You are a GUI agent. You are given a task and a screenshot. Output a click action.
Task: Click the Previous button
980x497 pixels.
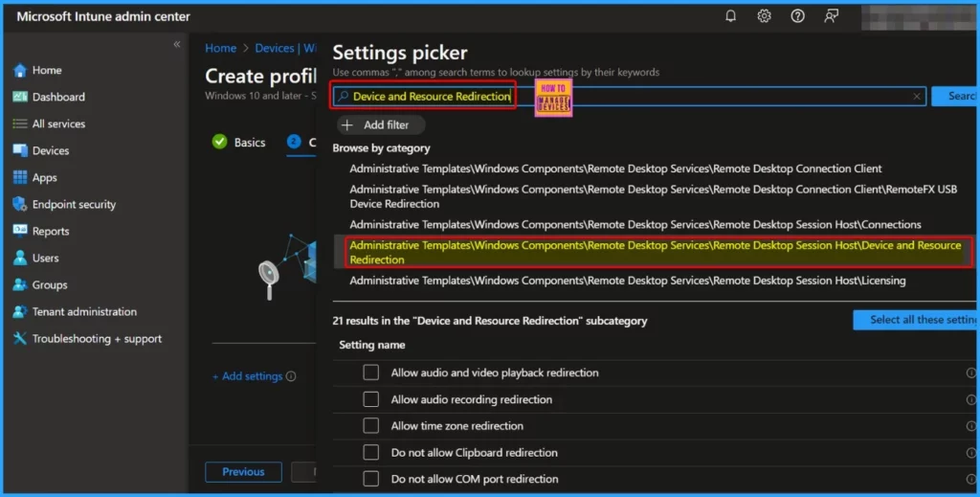(243, 472)
